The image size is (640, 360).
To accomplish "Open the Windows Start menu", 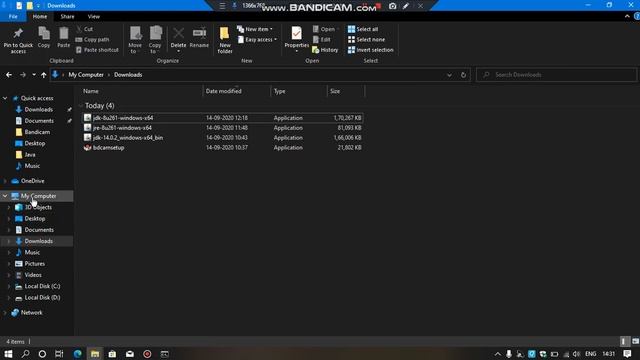I will tap(8, 354).
